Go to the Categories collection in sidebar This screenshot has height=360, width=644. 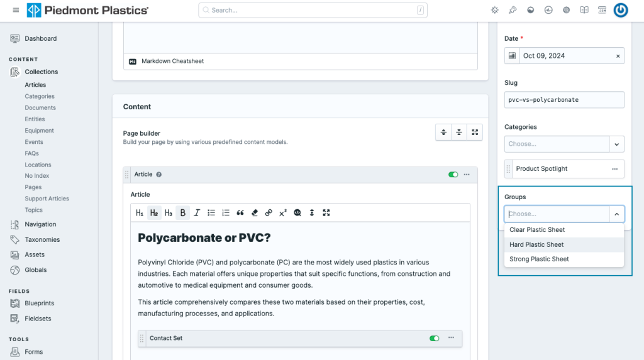click(x=40, y=97)
